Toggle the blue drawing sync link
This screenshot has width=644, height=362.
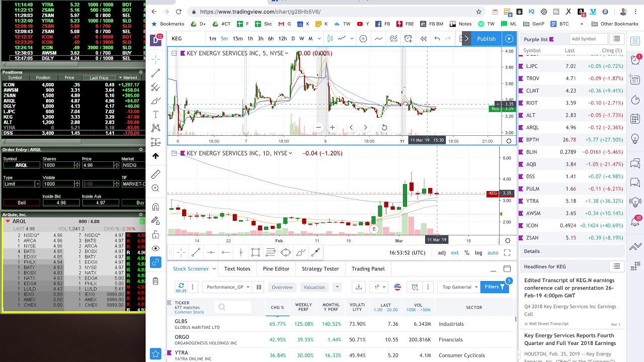pos(155,262)
